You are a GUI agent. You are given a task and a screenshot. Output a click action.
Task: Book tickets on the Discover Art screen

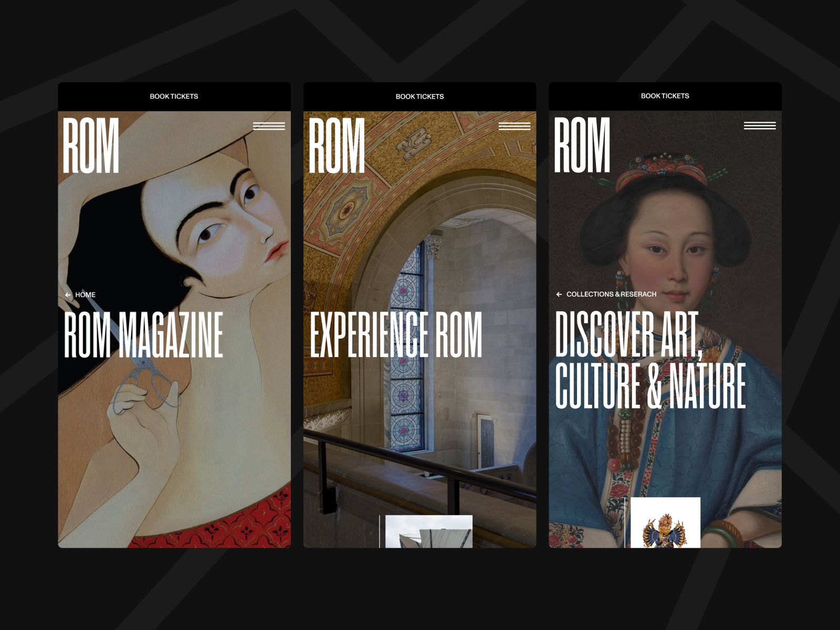tap(665, 96)
